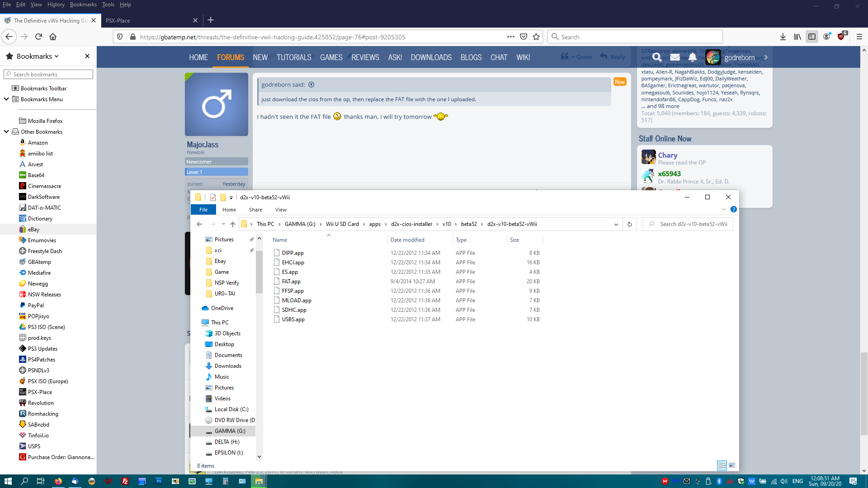
Task: Open MajorJass avatar image
Action: tap(216, 104)
